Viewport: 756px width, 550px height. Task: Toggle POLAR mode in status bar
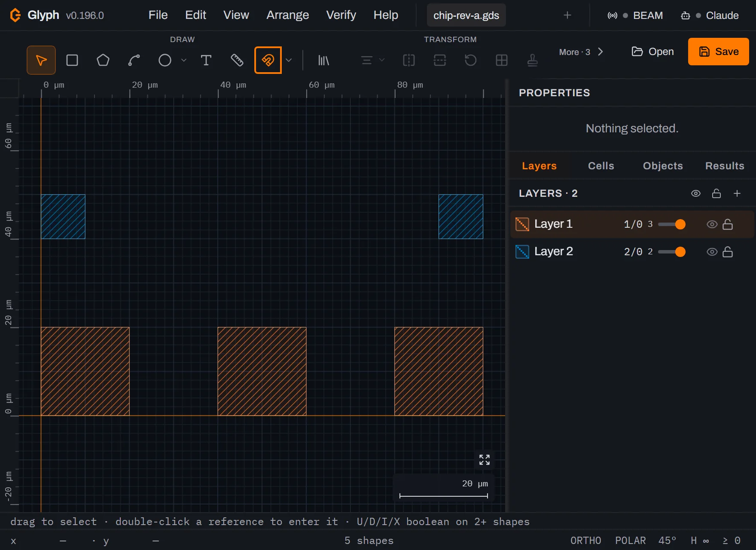point(631,541)
